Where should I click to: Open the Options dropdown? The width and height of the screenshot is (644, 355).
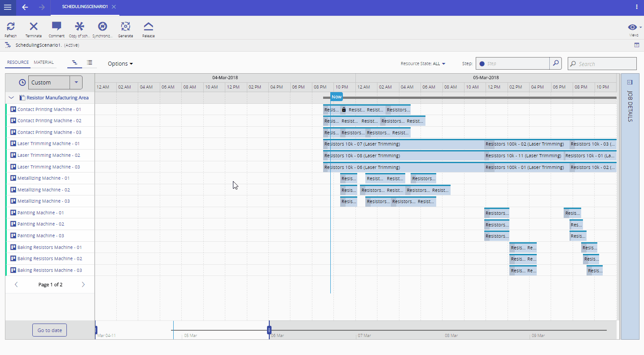point(120,64)
